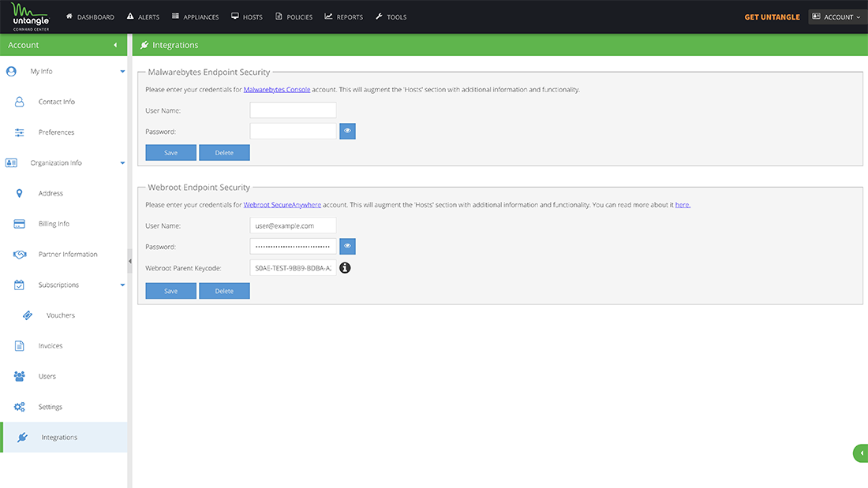Focus the Malwarebytes Password field
Screen dimensions: 868x488
tap(293, 131)
